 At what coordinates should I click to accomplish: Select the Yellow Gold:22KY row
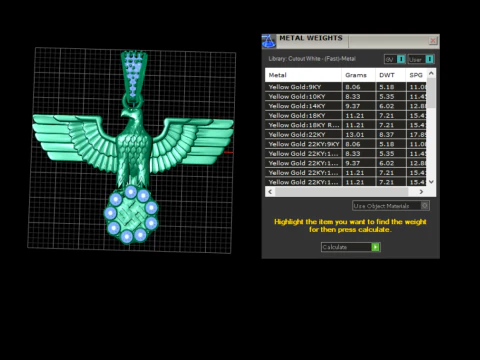346,135
